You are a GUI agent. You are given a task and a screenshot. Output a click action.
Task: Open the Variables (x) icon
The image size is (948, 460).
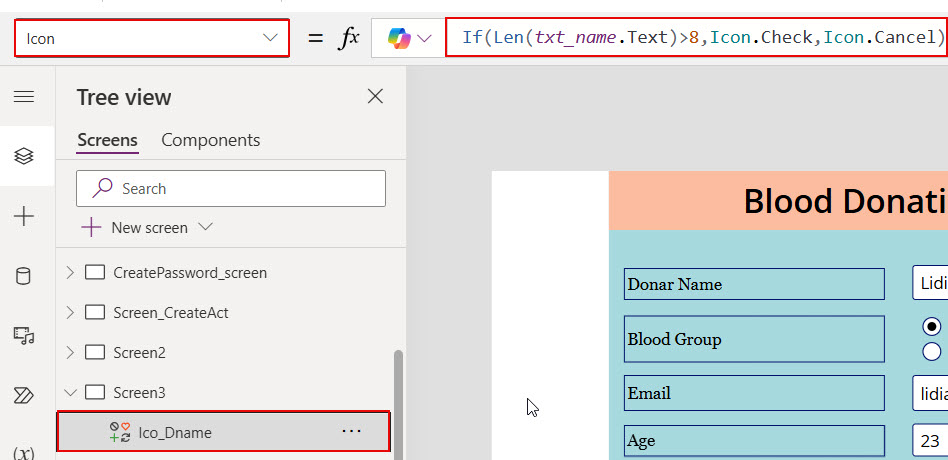[24, 452]
